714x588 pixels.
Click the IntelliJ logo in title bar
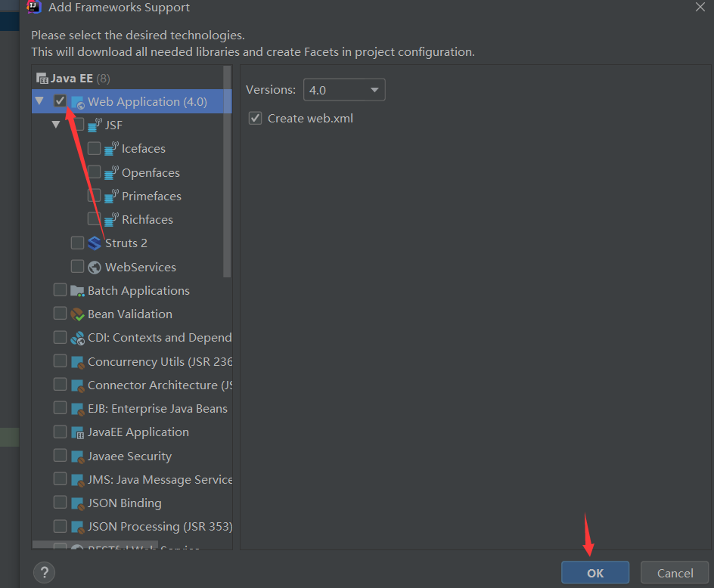click(35, 6)
